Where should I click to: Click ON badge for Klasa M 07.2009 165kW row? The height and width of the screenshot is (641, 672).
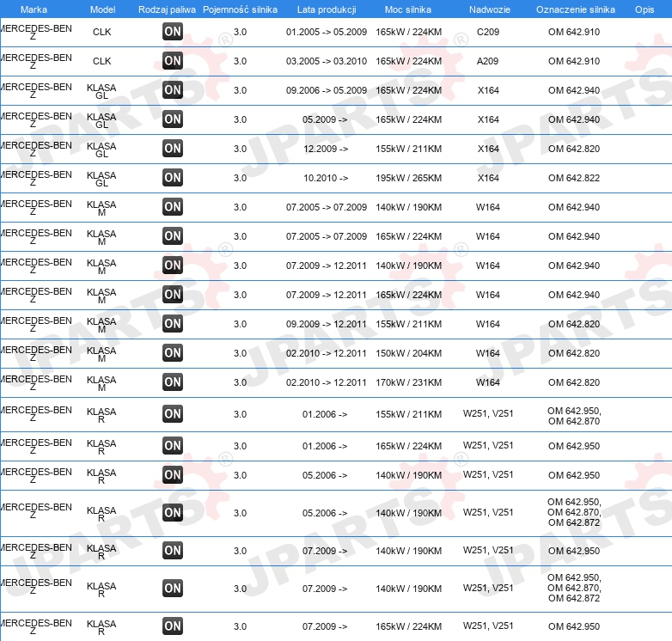click(173, 295)
